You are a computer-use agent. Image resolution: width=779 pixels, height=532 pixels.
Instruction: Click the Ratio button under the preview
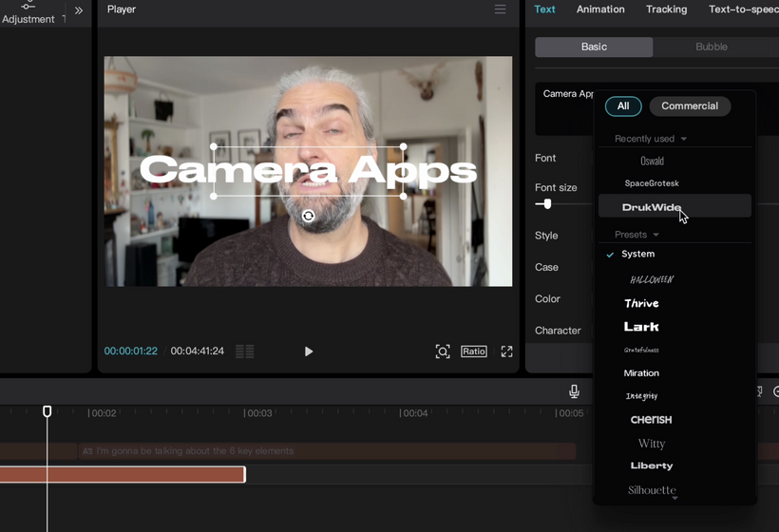coord(473,351)
